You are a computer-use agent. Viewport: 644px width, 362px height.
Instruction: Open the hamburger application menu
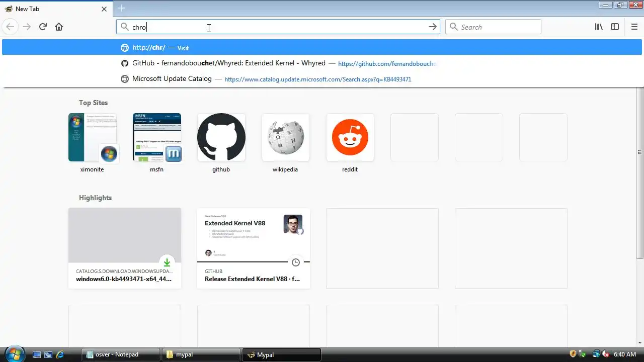click(634, 27)
